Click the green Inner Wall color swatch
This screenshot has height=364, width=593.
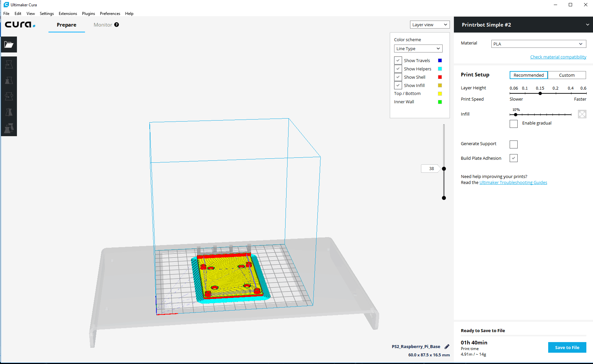tap(440, 102)
